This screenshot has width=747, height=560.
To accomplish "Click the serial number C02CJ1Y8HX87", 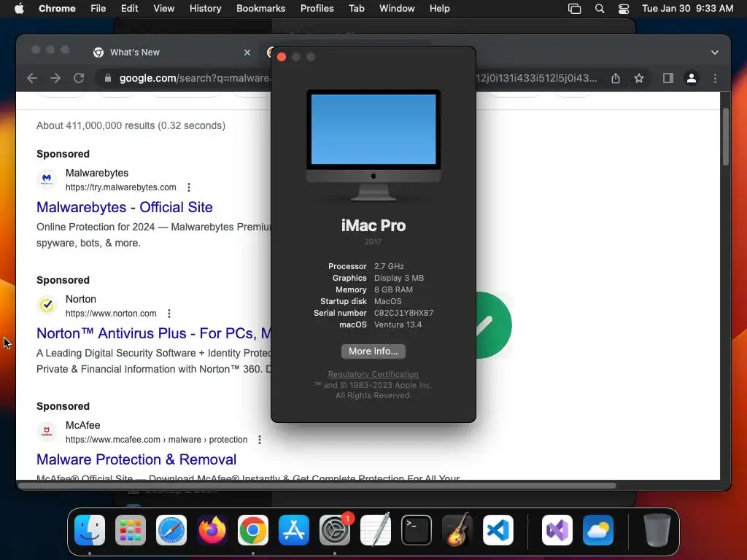I will (x=404, y=313).
